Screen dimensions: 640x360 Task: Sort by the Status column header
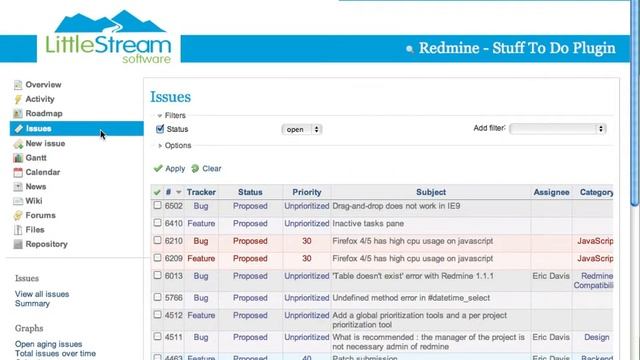(x=250, y=192)
